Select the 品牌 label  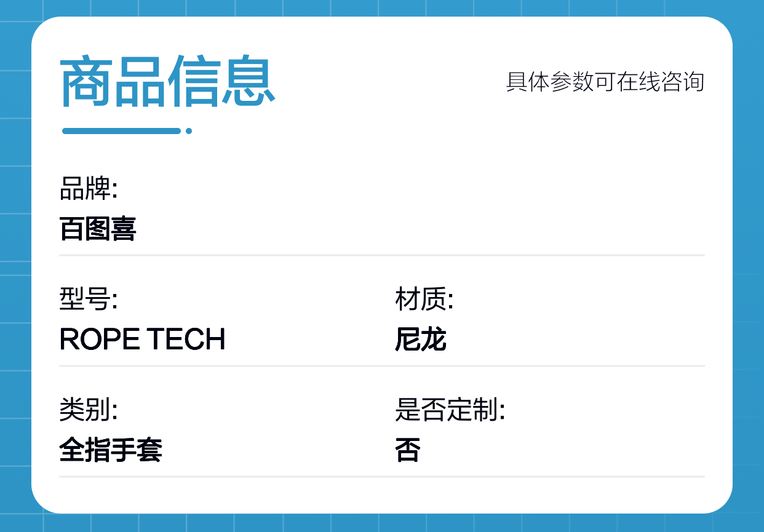(x=89, y=189)
